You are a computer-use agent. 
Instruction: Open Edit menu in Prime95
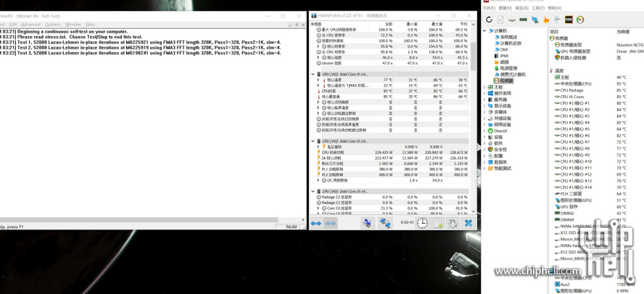pos(13,25)
